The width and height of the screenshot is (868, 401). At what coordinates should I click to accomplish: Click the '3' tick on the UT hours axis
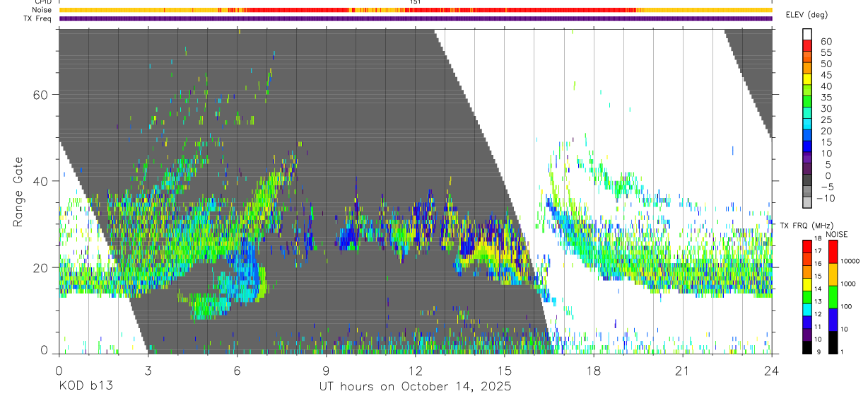[x=148, y=370]
